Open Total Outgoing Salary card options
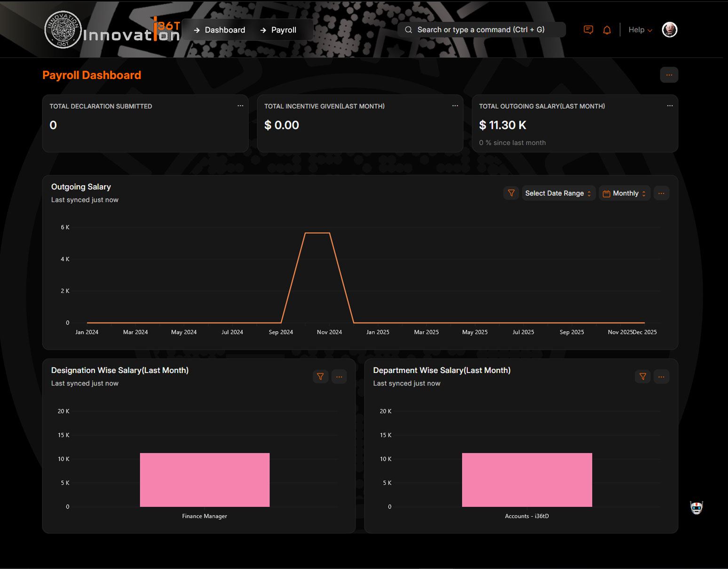728x569 pixels. tap(670, 106)
